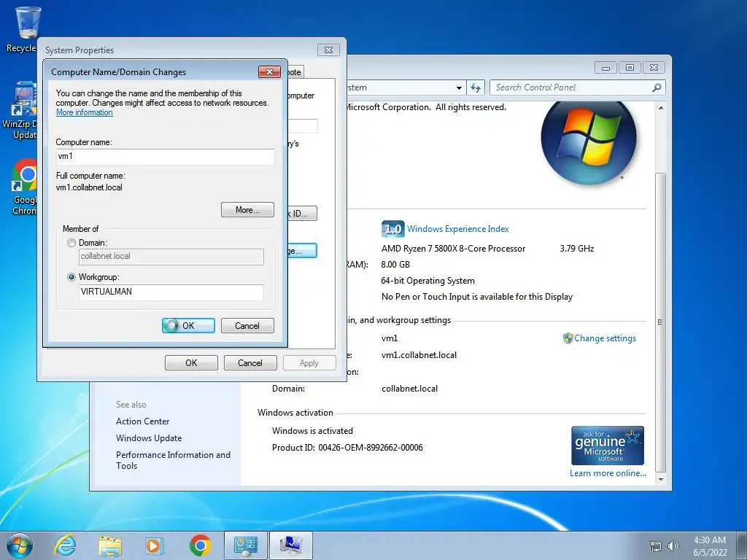Image resolution: width=747 pixels, height=560 pixels.
Task: Launch Chrome from the taskbar
Action: coord(200,545)
